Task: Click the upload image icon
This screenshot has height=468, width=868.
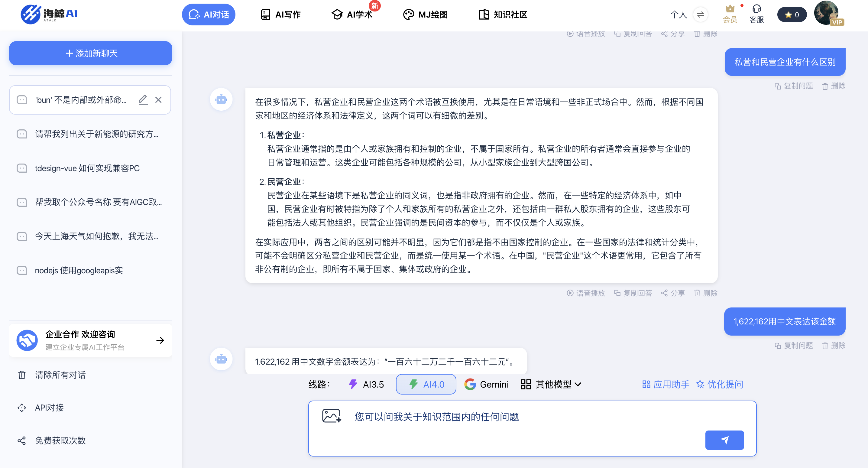Action: click(332, 416)
